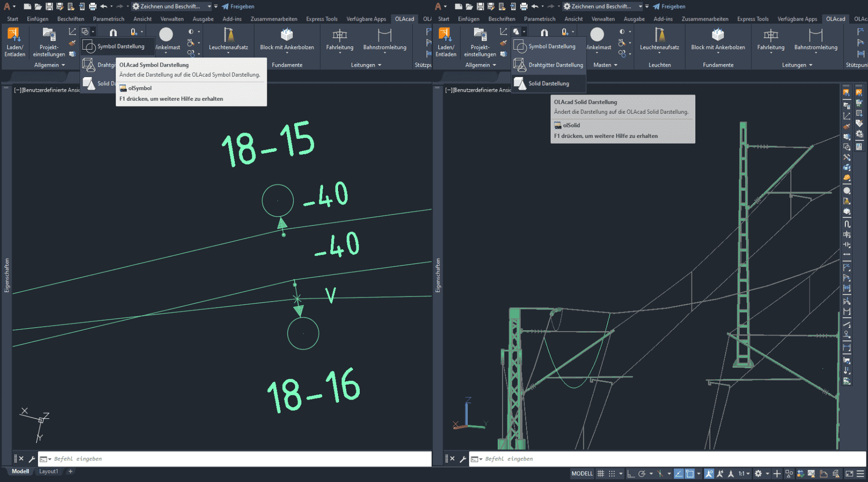The height and width of the screenshot is (482, 868).
Task: Click the status bar gear workspace icon
Action: pyautogui.click(x=758, y=474)
